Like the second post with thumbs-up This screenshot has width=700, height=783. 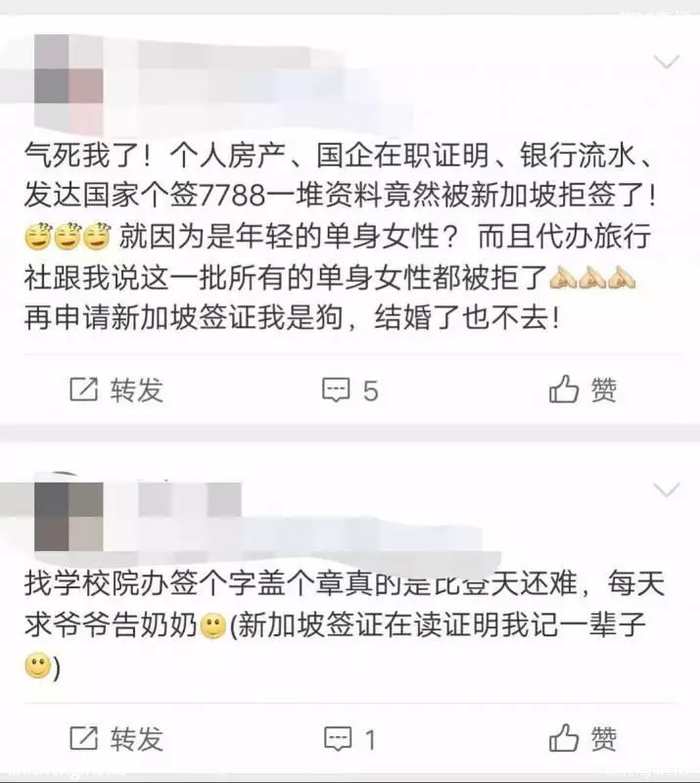tap(564, 737)
